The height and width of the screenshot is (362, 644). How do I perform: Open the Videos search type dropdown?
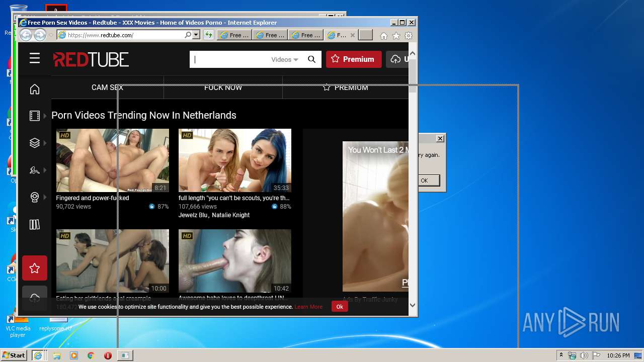[x=285, y=59]
